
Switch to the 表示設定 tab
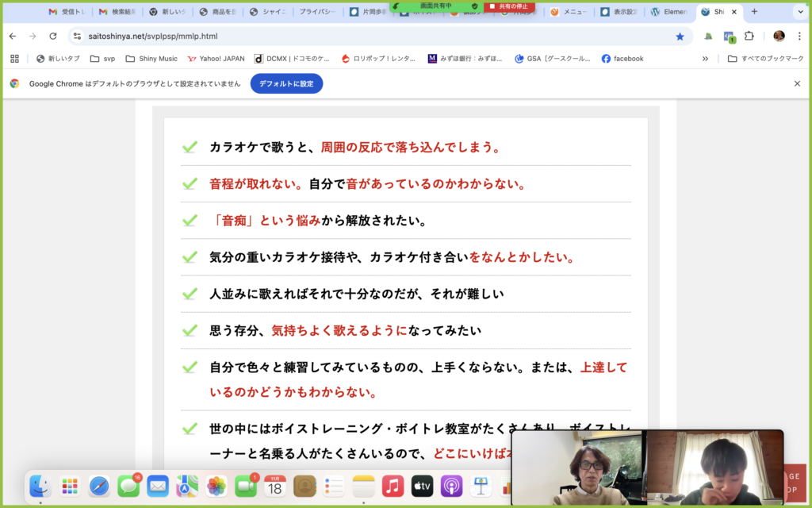tap(620, 12)
